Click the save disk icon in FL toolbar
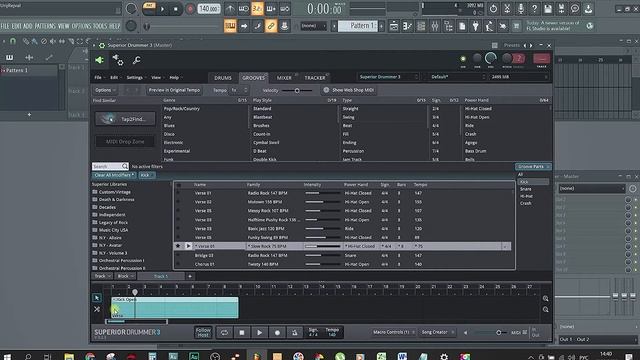This screenshot has width=640, height=360. 548,9
